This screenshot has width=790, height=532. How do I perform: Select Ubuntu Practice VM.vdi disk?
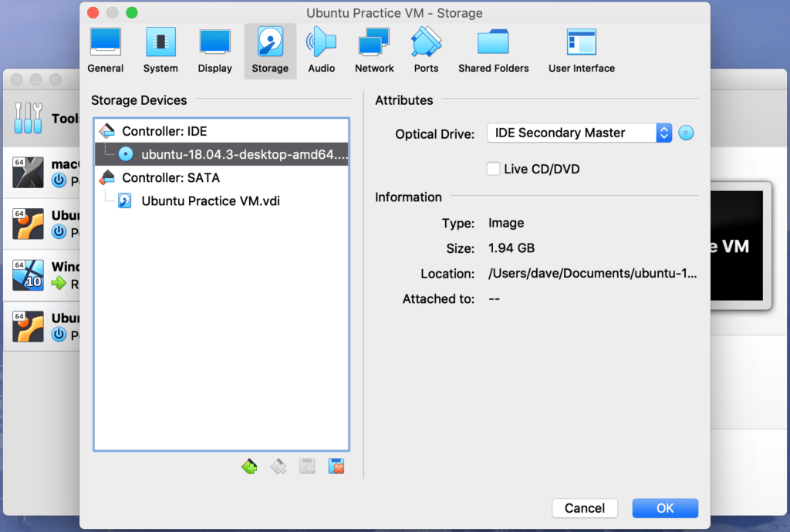click(221, 200)
